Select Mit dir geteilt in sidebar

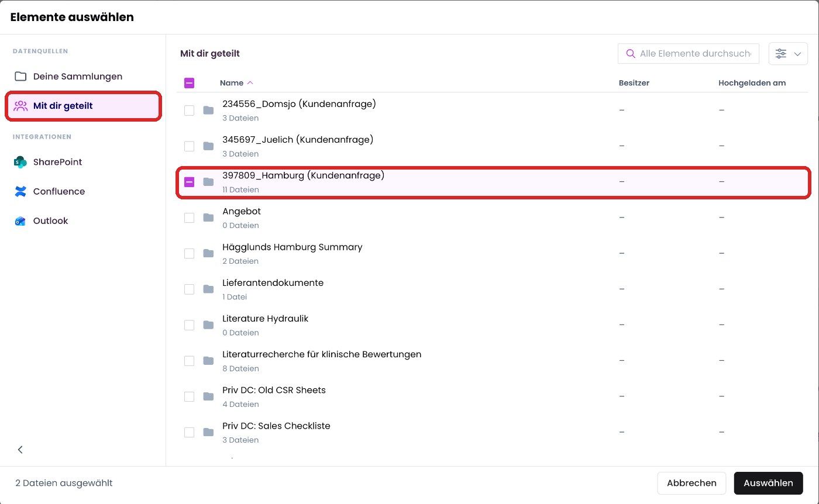tap(83, 106)
